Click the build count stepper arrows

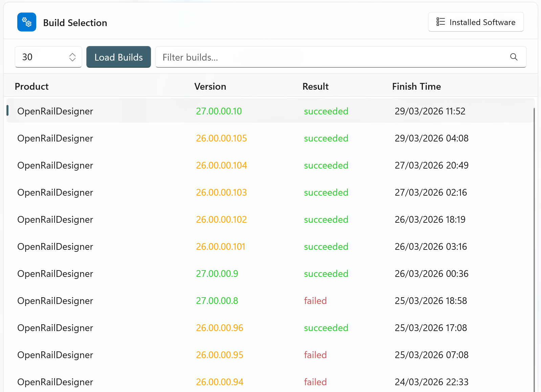pos(72,57)
